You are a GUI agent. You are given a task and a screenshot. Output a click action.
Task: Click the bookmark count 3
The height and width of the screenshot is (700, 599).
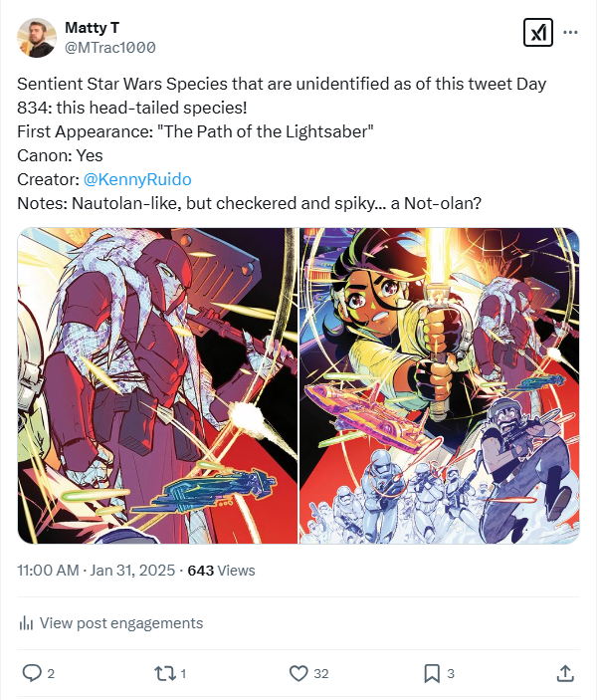(x=451, y=674)
